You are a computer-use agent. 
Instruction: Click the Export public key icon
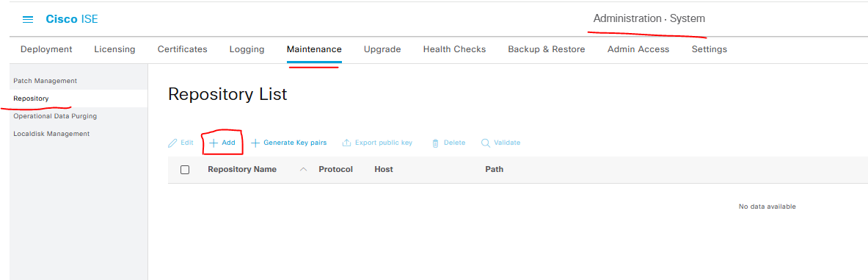click(346, 143)
